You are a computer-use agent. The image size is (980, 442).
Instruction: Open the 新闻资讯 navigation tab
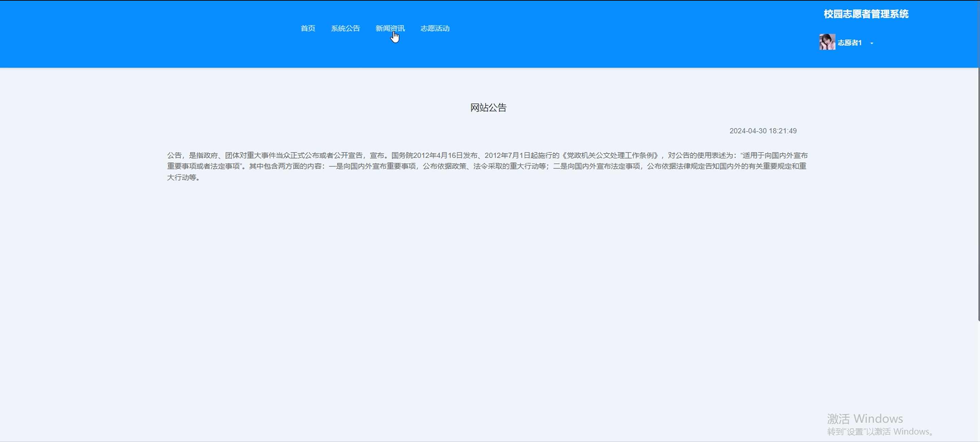coord(390,29)
